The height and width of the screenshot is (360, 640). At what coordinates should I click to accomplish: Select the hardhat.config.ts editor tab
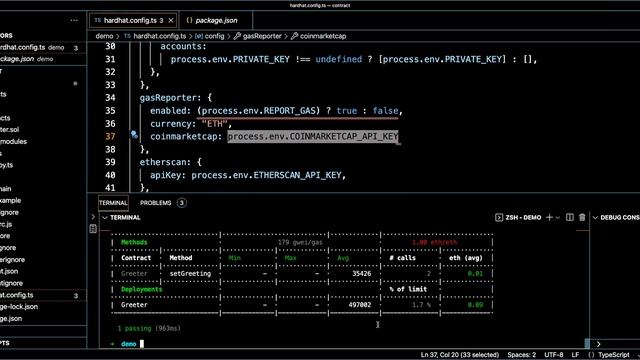133,20
